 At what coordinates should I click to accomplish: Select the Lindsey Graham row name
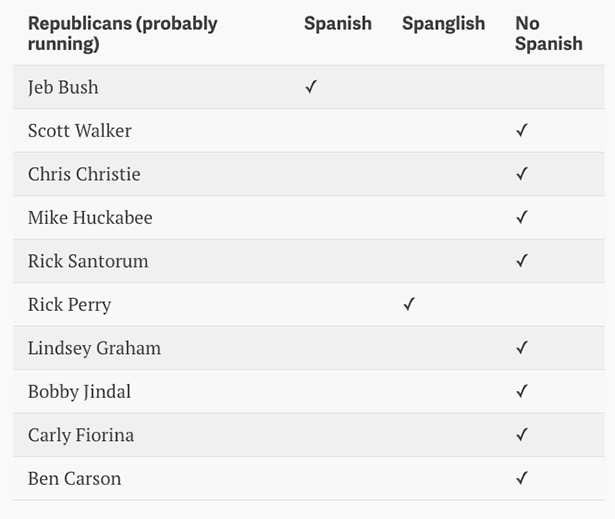(94, 348)
